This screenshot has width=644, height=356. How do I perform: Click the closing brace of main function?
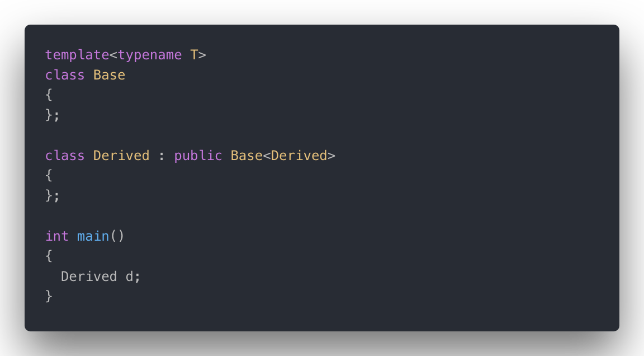49,297
